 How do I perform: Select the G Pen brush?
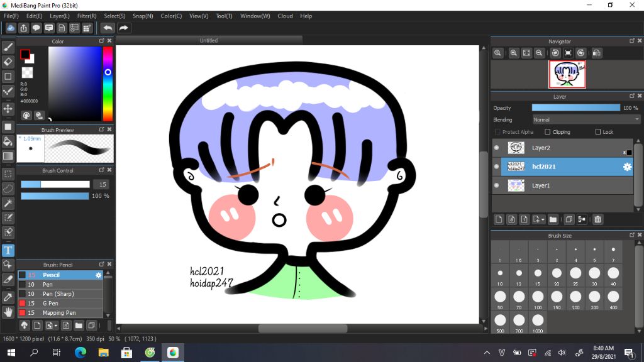60,304
